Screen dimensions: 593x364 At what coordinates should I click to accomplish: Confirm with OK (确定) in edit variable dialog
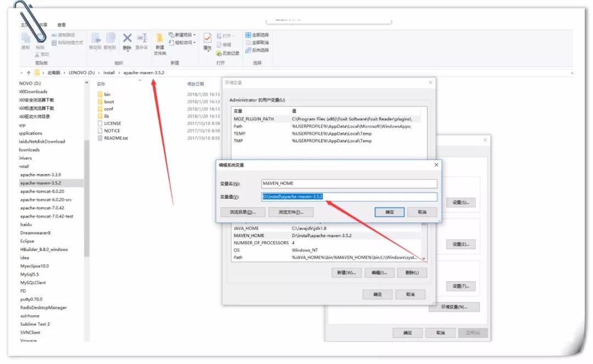(x=389, y=212)
